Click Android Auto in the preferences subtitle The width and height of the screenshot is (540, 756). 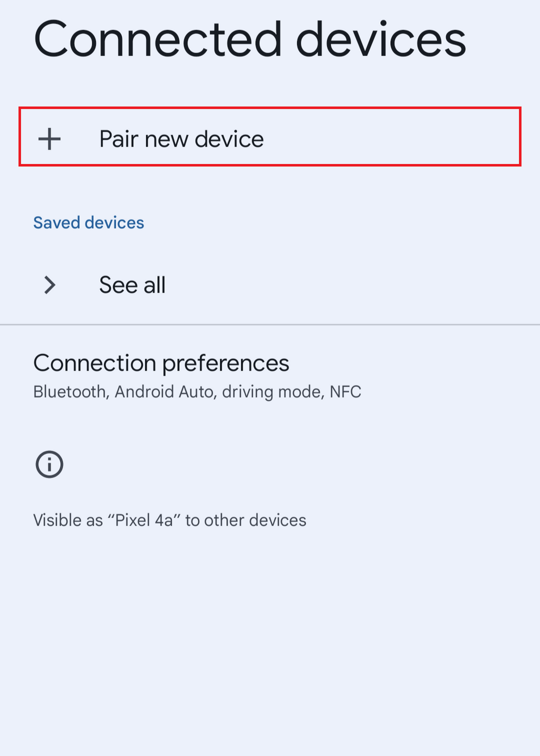click(164, 392)
